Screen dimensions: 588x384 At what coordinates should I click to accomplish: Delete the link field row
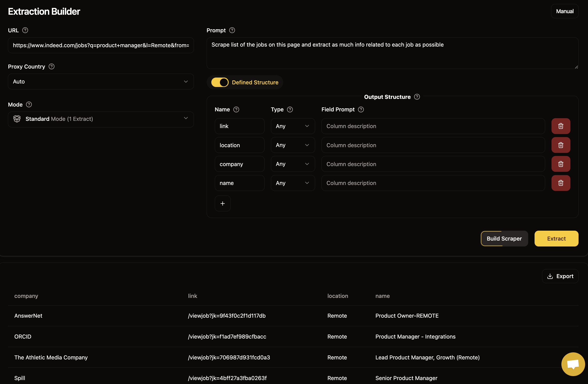pyautogui.click(x=561, y=126)
